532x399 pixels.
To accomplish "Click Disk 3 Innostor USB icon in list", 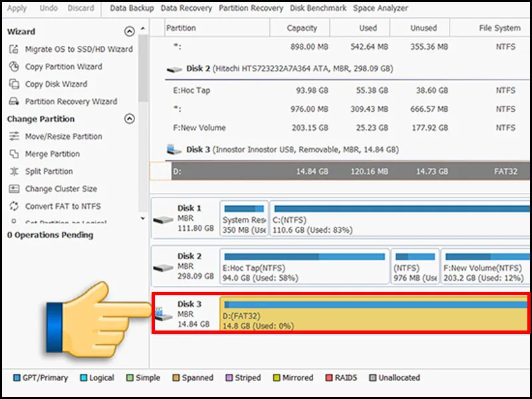I will click(174, 149).
